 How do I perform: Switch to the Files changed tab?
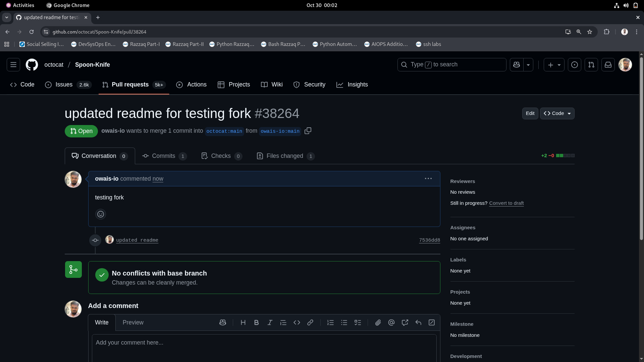[x=285, y=156]
